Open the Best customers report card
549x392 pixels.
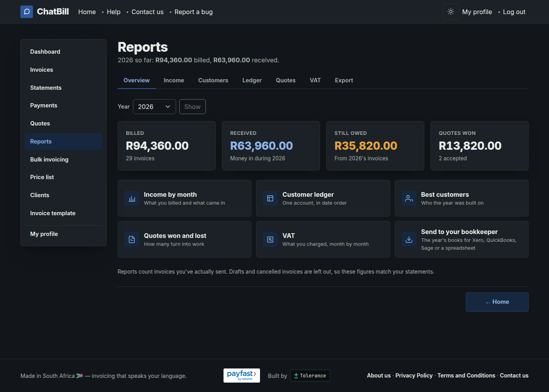pos(462,198)
